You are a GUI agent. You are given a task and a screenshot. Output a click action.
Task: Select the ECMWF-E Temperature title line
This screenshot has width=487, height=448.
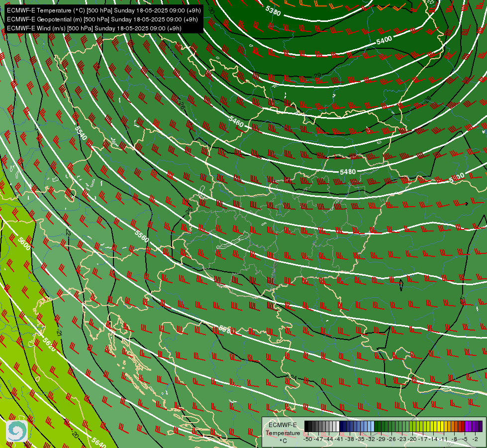[x=104, y=10]
